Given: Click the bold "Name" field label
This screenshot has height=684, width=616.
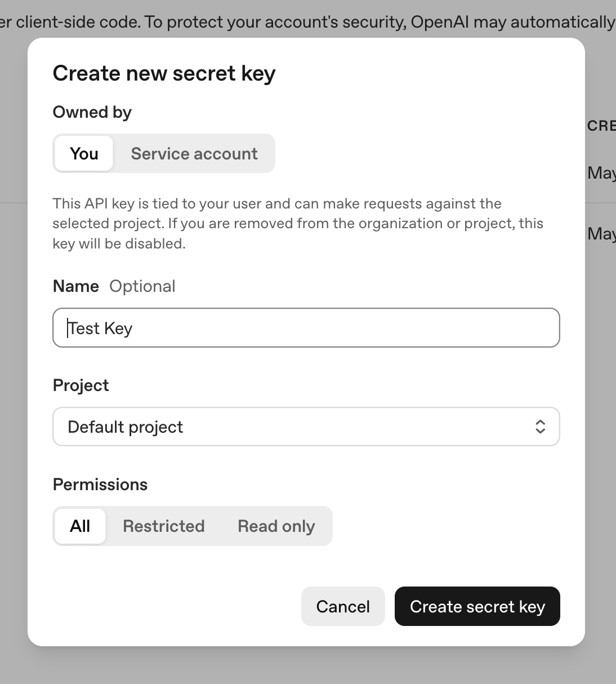Looking at the screenshot, I should click(x=75, y=286).
